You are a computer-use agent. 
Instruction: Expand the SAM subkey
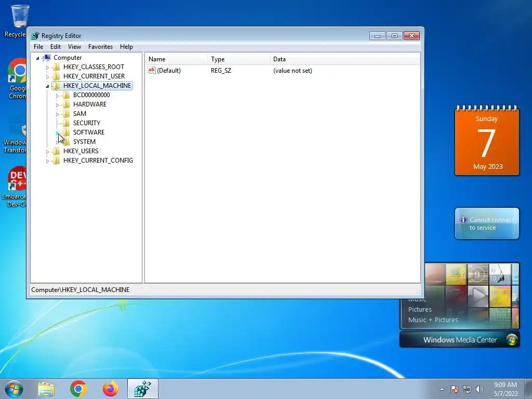[x=57, y=114]
